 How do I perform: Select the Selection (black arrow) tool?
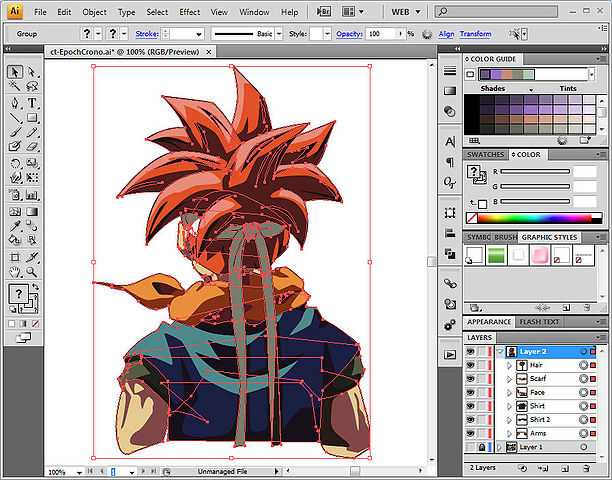point(15,72)
